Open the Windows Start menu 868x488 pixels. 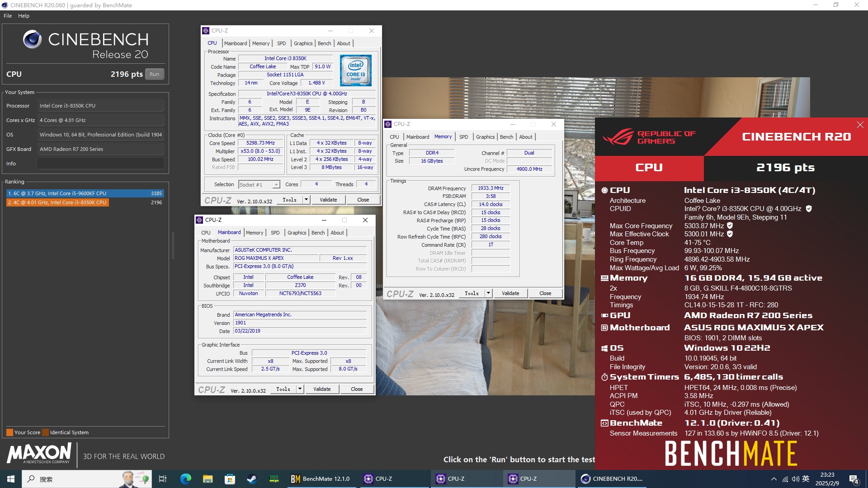(x=11, y=479)
